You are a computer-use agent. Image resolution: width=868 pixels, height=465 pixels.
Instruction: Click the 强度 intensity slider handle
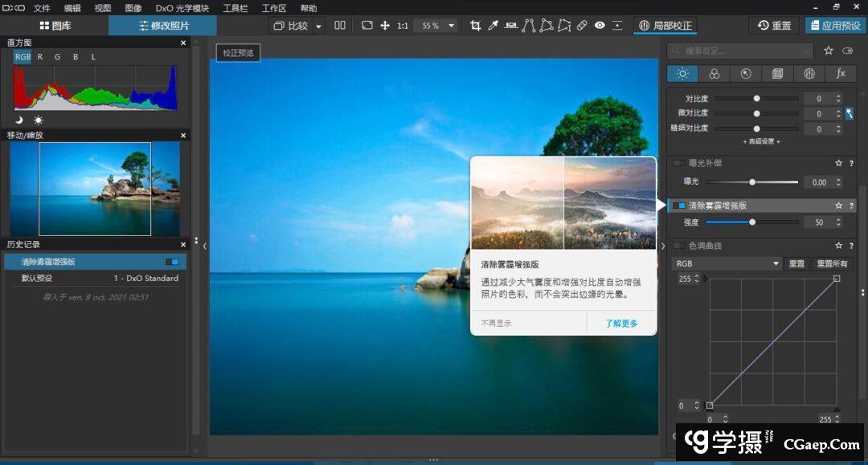[x=752, y=222]
